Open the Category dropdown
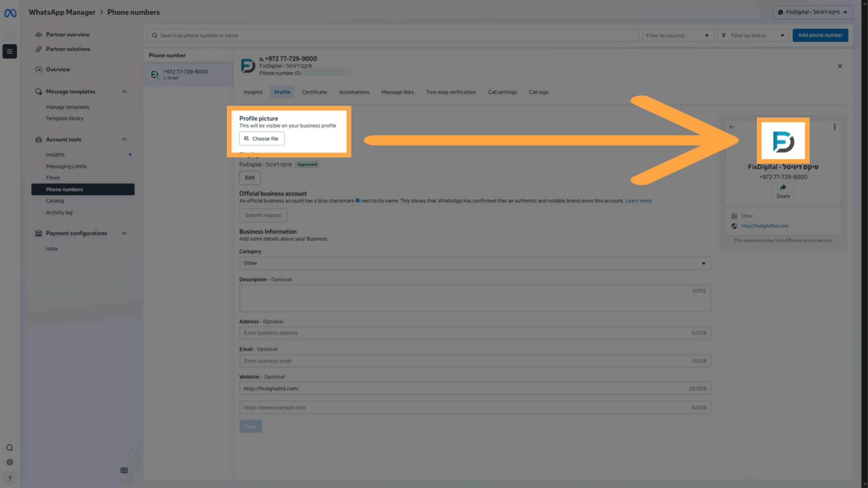The image size is (868, 488). (475, 263)
